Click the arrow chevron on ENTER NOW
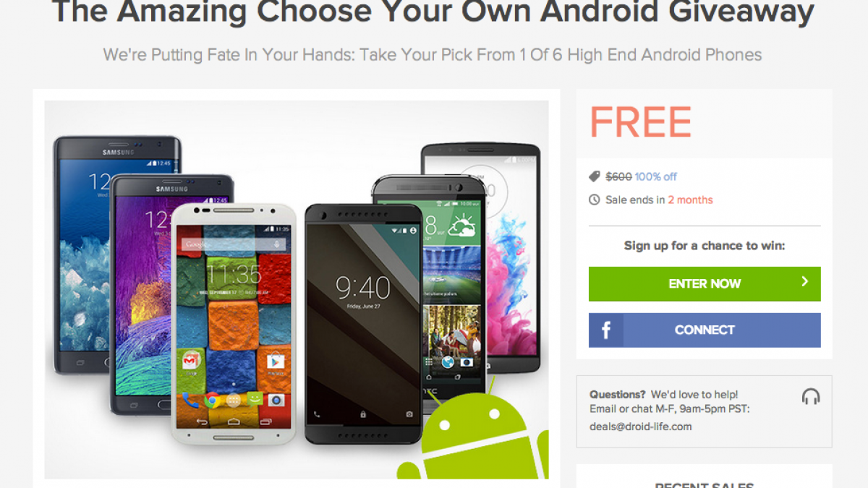Screen dimensions: 868x488 (804, 282)
